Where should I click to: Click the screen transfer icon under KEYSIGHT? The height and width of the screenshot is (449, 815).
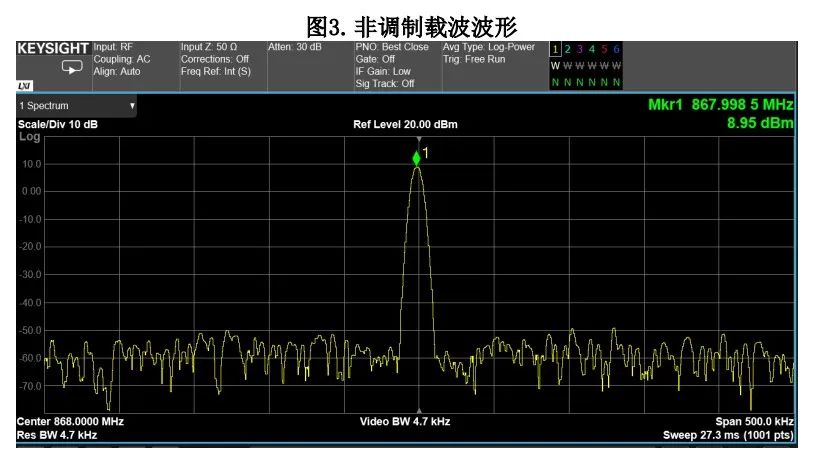coord(72,67)
